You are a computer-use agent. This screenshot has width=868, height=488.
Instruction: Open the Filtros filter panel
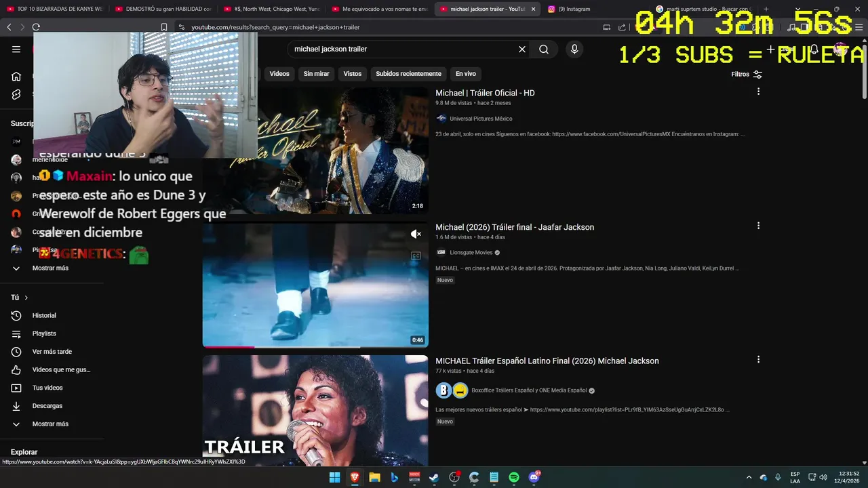coord(747,74)
